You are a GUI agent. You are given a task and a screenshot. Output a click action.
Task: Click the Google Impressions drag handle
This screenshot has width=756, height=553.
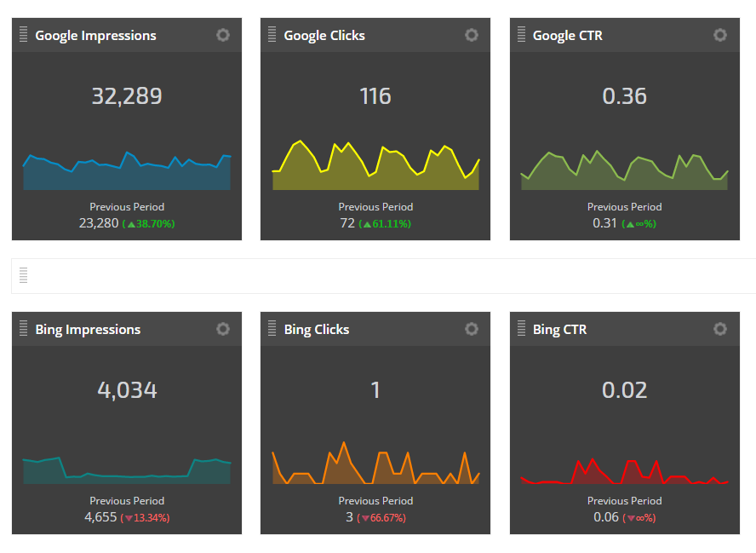tap(23, 35)
